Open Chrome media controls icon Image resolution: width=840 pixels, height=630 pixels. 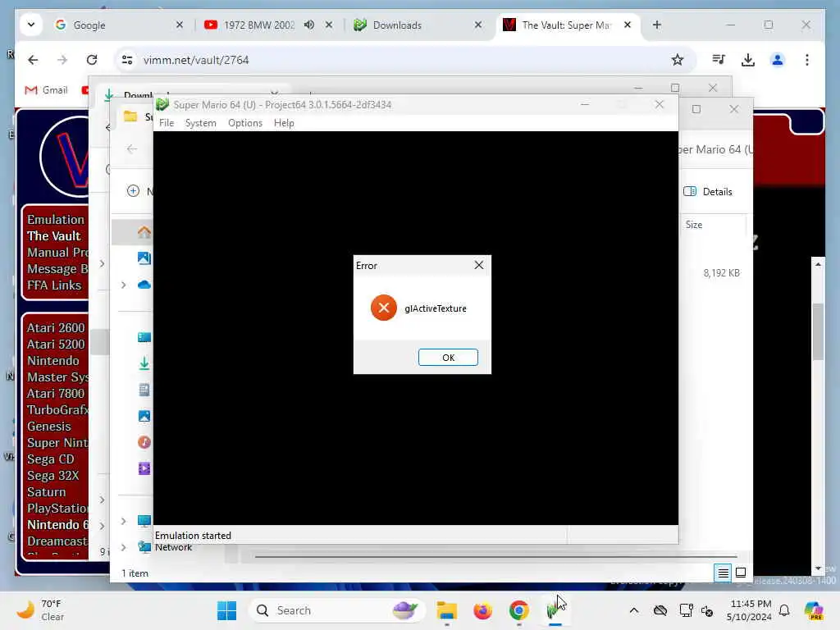719,60
